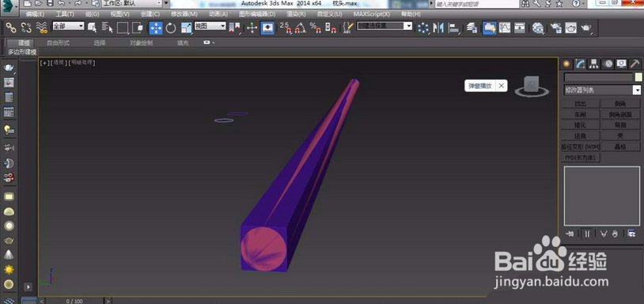Image resolution: width=644 pixels, height=304 pixels.
Task: Click Render Production teapot icon
Action: pyautogui.click(x=585, y=28)
